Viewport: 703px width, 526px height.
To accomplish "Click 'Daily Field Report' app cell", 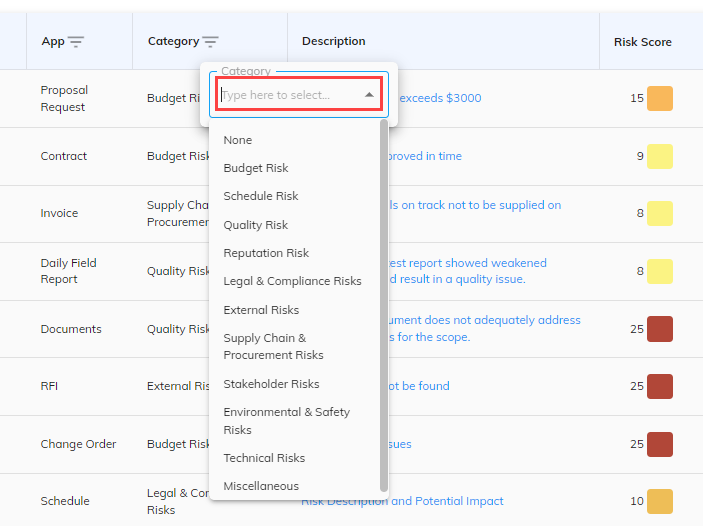I will [68, 271].
